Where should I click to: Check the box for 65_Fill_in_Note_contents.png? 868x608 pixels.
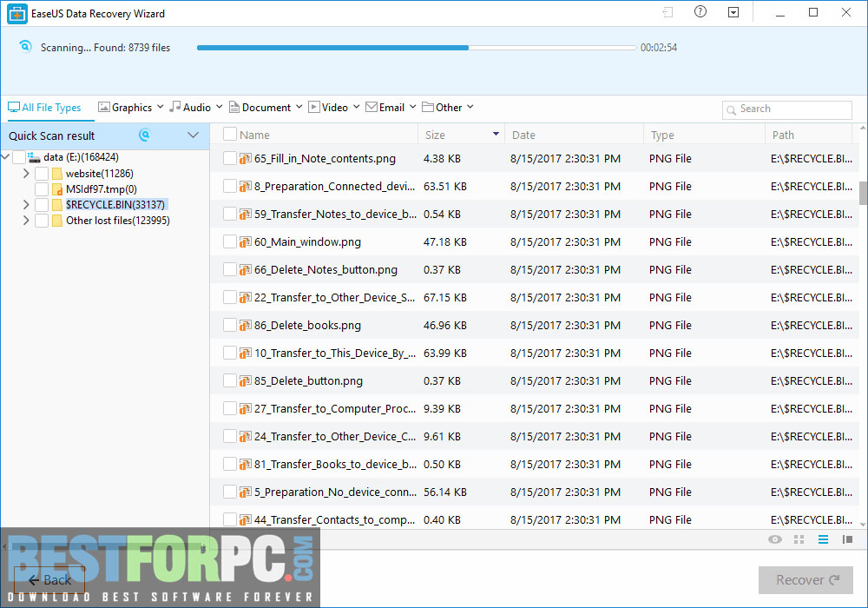point(230,158)
